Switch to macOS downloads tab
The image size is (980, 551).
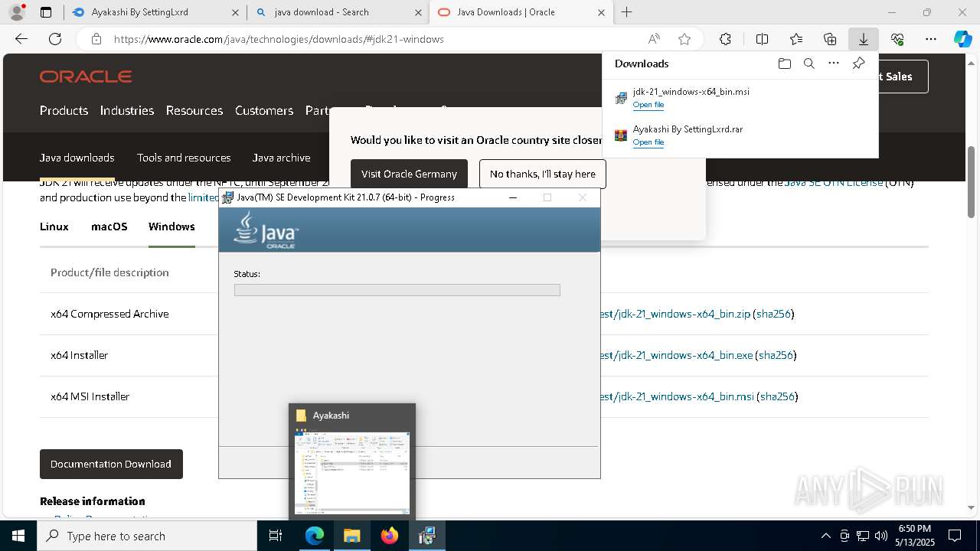[x=109, y=227]
